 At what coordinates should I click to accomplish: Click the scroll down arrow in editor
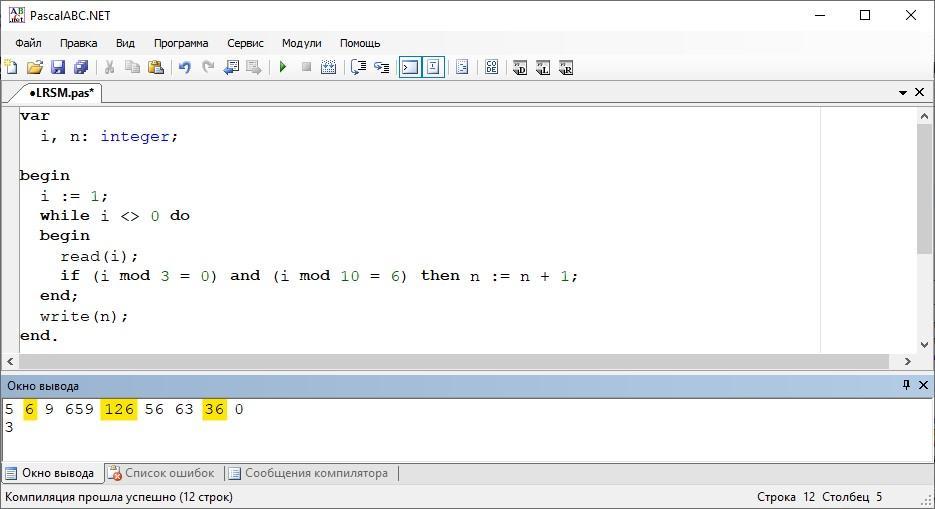[x=924, y=344]
